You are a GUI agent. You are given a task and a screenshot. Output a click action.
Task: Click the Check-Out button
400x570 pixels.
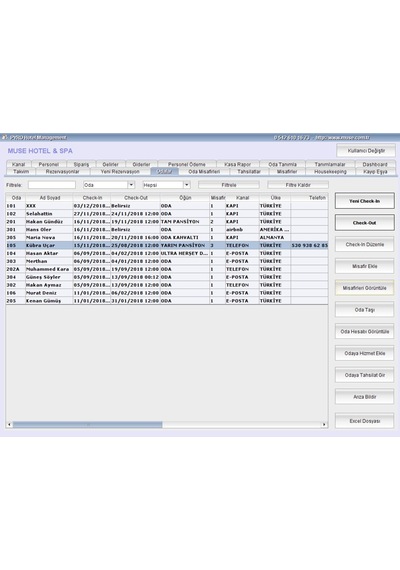[x=364, y=222]
